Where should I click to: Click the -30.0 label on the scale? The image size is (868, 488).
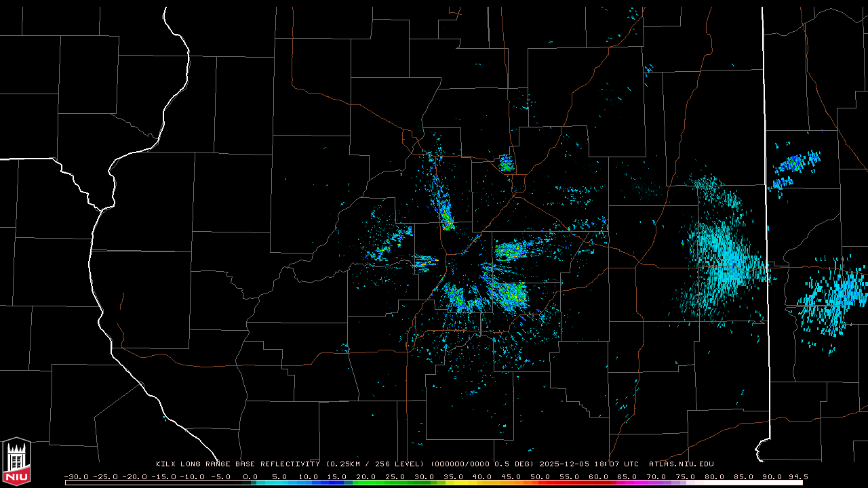click(x=75, y=476)
